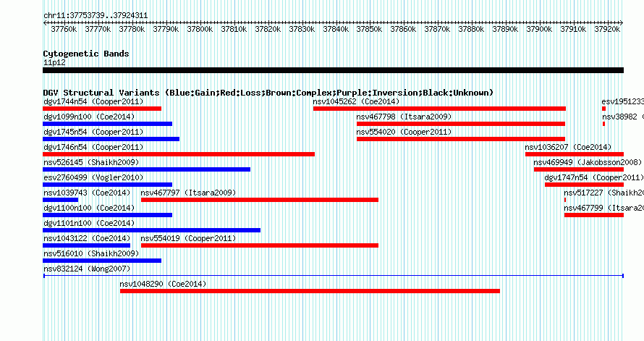This screenshot has height=341, width=644.
Task: Click the tiny red marker of esv1951233
Action: (x=603, y=109)
